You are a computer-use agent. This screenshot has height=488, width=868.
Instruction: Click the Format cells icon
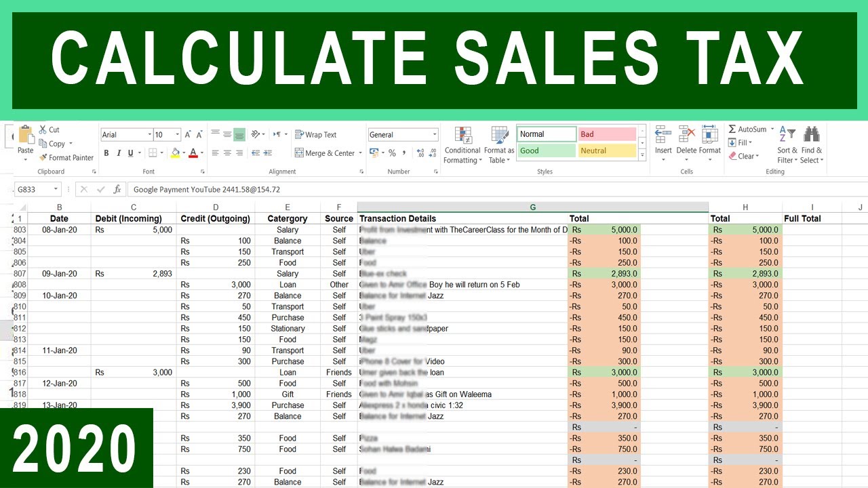pos(710,134)
